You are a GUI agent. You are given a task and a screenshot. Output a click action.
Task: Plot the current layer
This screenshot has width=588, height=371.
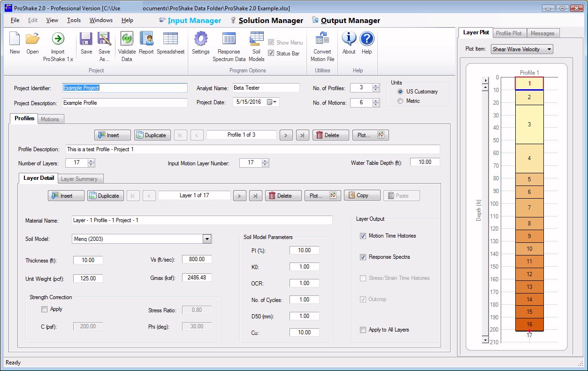[323, 196]
